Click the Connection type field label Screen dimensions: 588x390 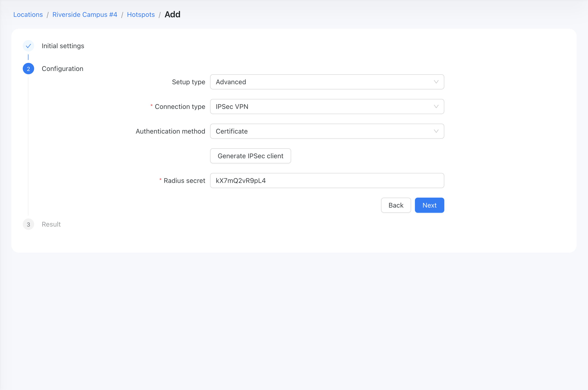180,107
